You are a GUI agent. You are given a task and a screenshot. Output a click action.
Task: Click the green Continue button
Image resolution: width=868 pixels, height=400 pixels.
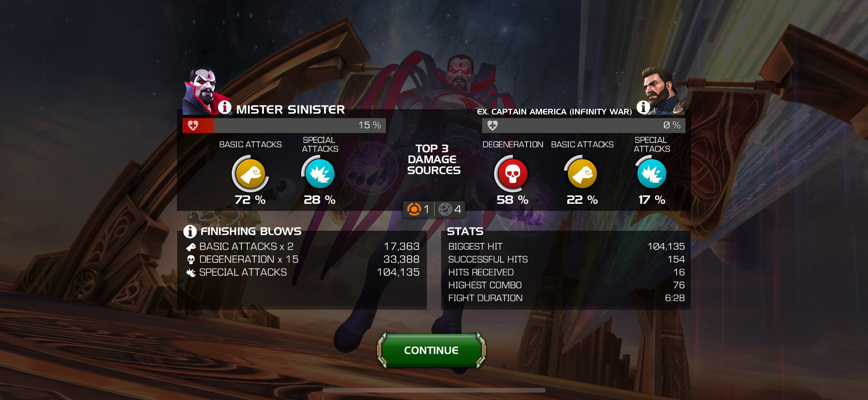431,350
